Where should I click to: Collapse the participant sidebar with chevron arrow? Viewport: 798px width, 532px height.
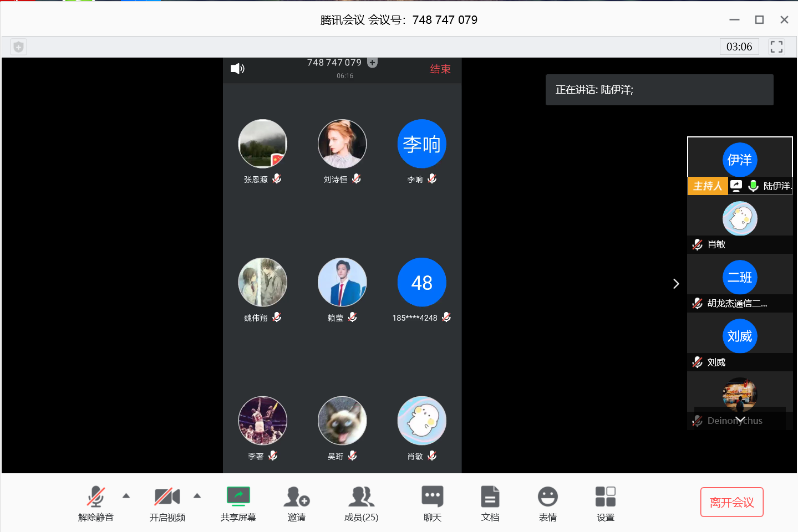(x=675, y=284)
